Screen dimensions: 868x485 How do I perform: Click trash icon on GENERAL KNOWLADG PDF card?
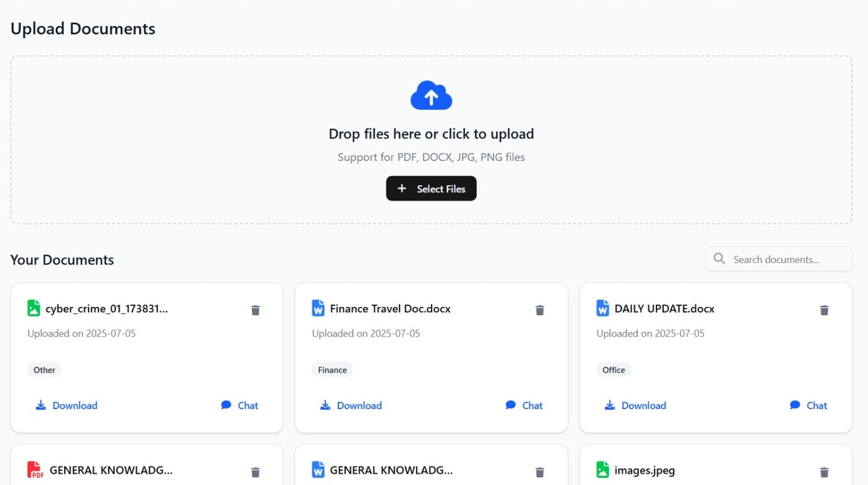click(255, 472)
